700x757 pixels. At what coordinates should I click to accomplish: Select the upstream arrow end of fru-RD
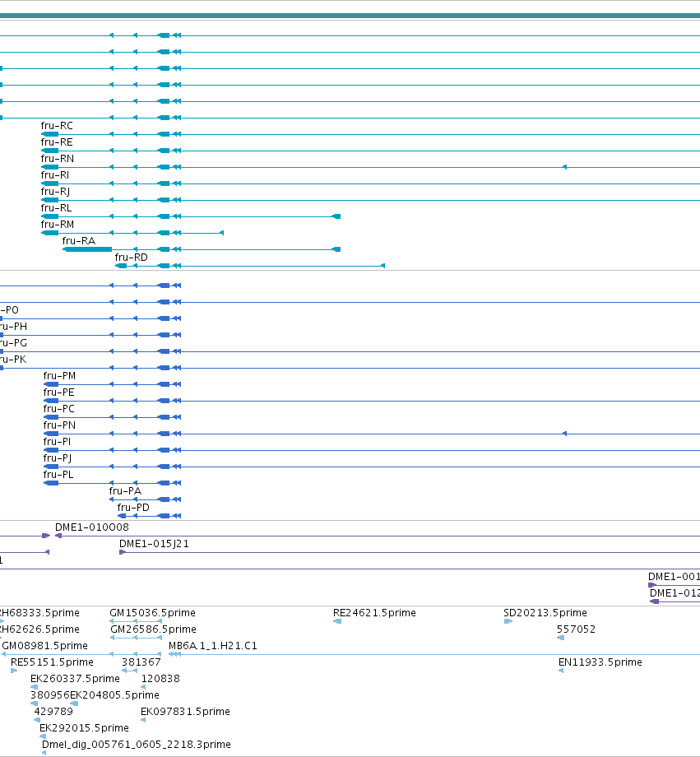pyautogui.click(x=382, y=266)
